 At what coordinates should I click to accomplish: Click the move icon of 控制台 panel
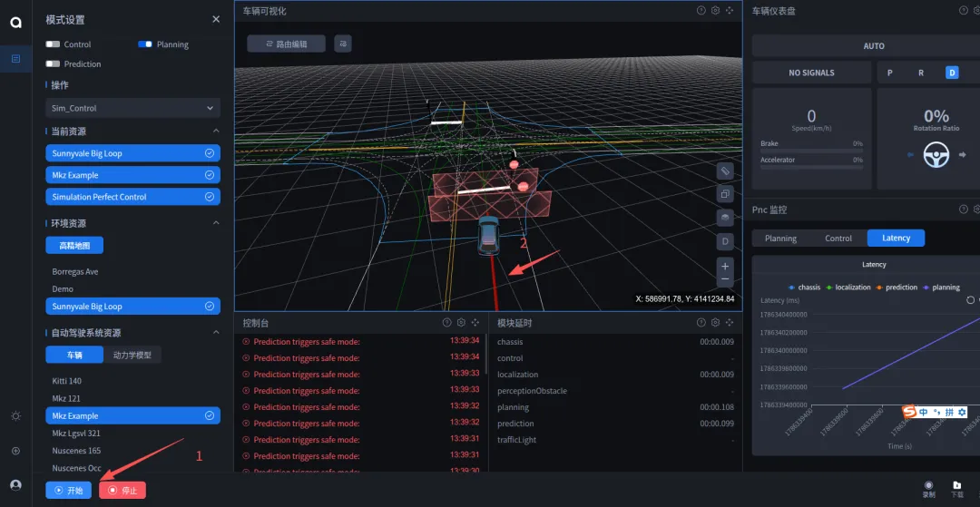click(x=475, y=323)
